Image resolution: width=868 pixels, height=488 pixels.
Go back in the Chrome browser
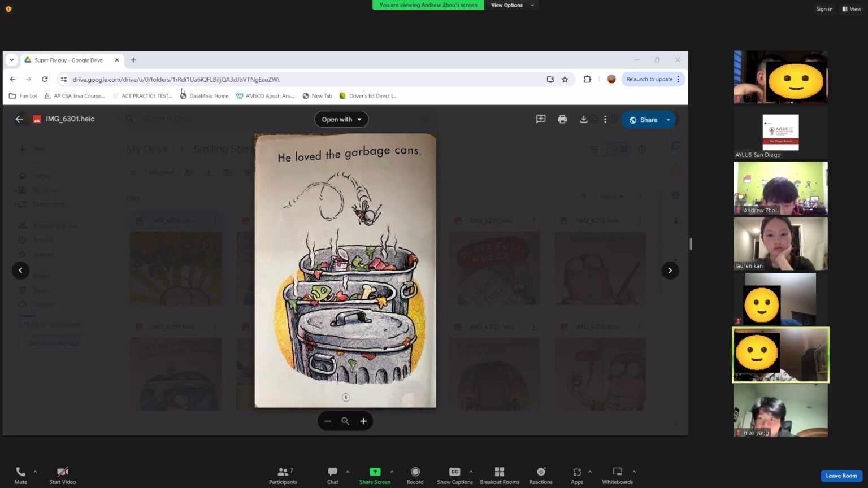coord(12,79)
